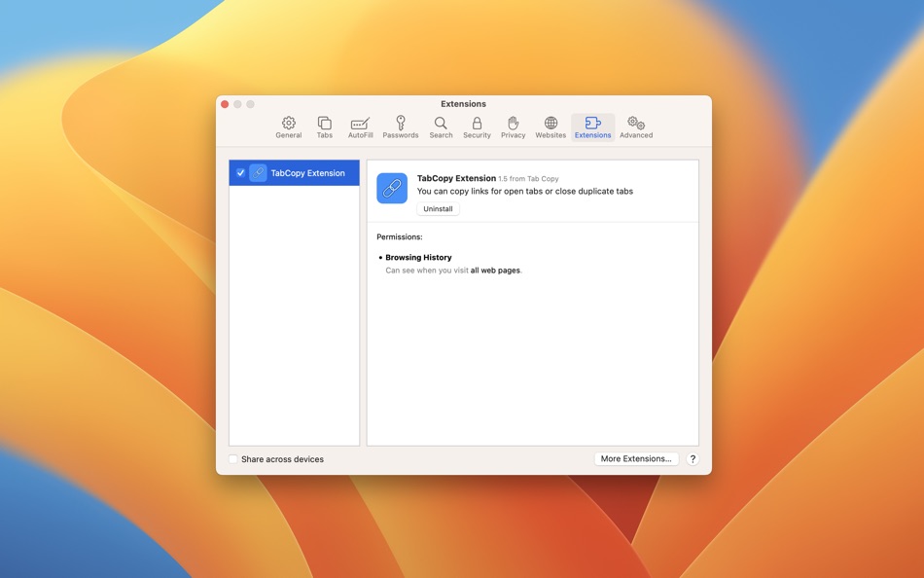924x578 pixels.
Task: Open More Extensions in App Store
Action: point(636,458)
